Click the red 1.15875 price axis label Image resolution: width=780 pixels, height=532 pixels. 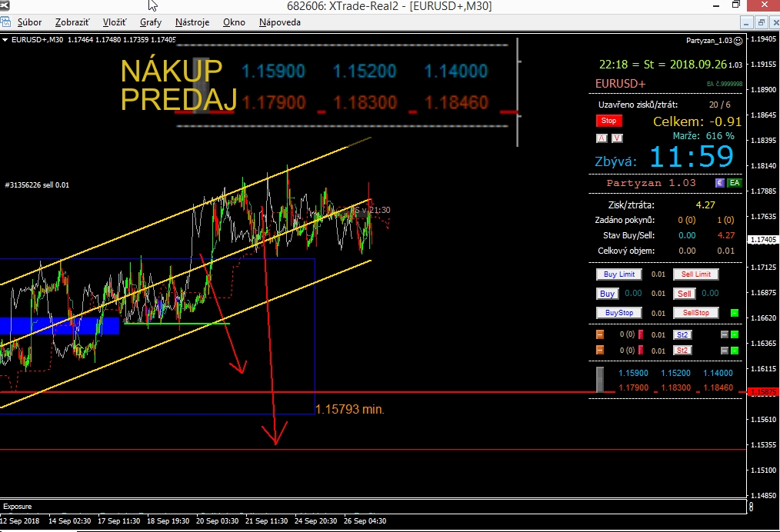763,392
